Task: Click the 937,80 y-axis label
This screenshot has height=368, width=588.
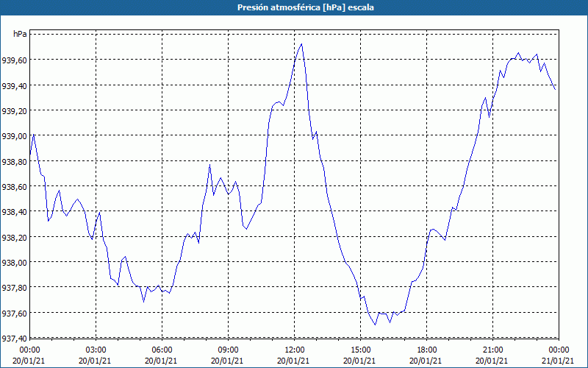Action: (x=14, y=287)
